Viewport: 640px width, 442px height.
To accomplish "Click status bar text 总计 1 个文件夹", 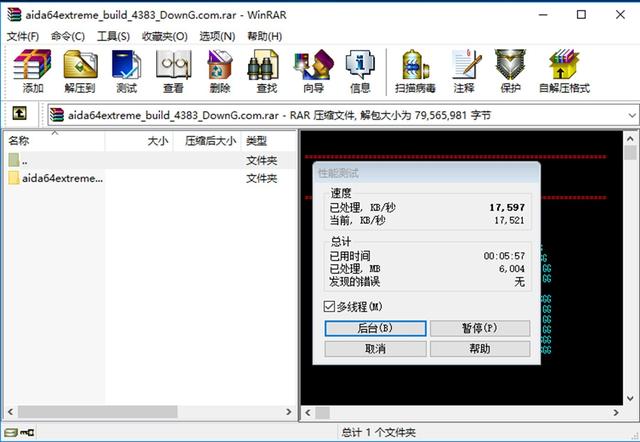I will click(x=378, y=432).
